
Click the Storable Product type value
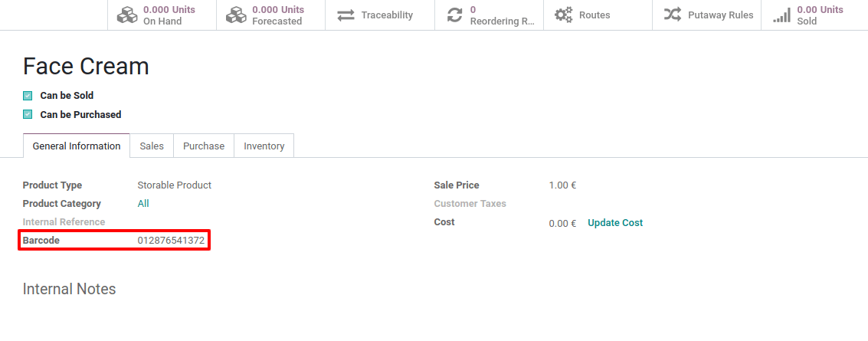(x=174, y=185)
